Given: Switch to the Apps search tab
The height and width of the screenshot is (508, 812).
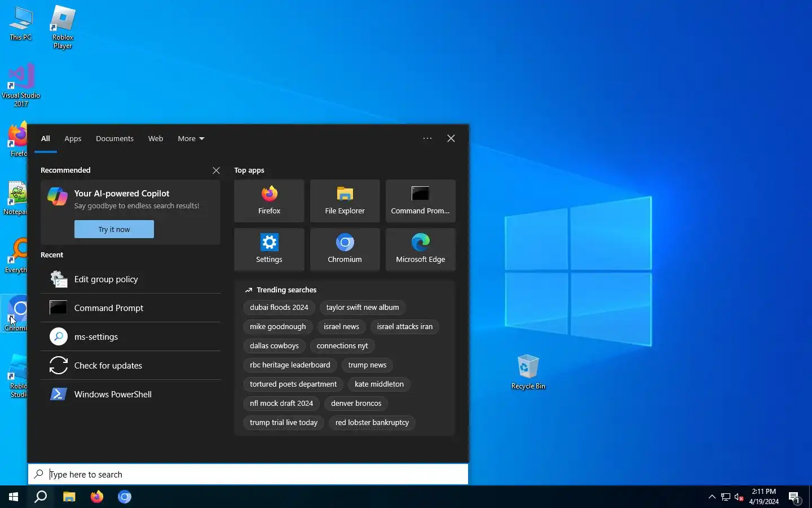Looking at the screenshot, I should click(x=73, y=138).
